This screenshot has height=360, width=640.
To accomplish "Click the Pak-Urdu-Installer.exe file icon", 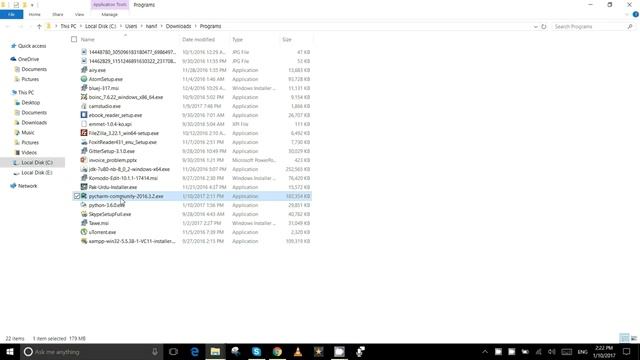I will coord(84,187).
